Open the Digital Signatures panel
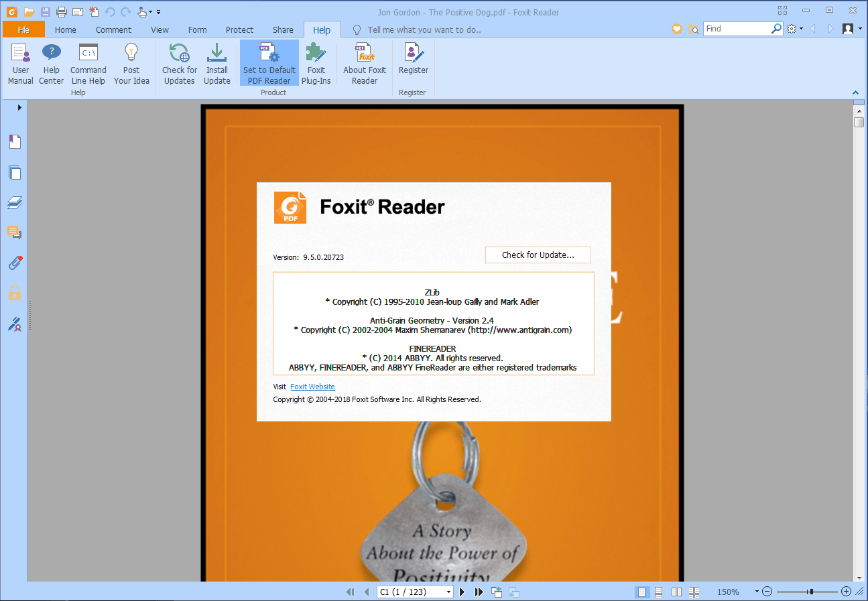 [x=15, y=324]
